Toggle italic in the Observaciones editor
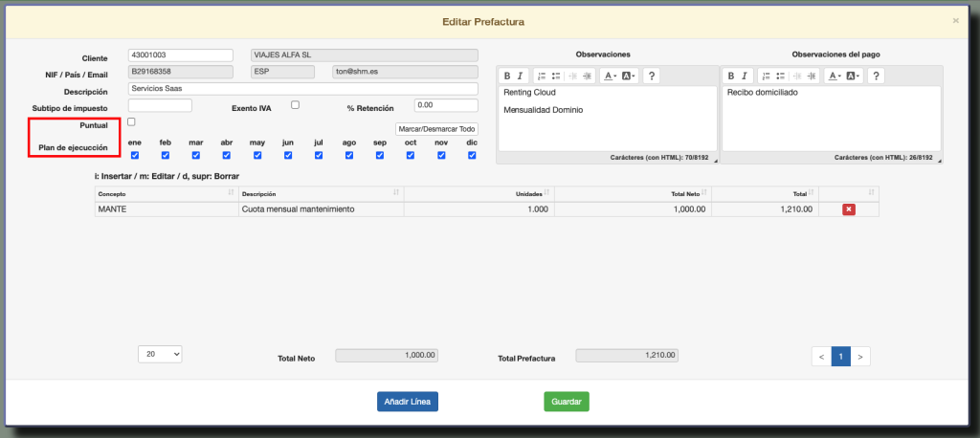Viewport: 980px width, 438px height. coord(521,76)
